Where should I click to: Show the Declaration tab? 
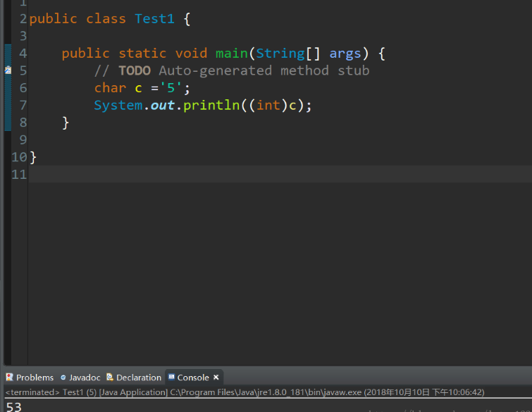138,377
